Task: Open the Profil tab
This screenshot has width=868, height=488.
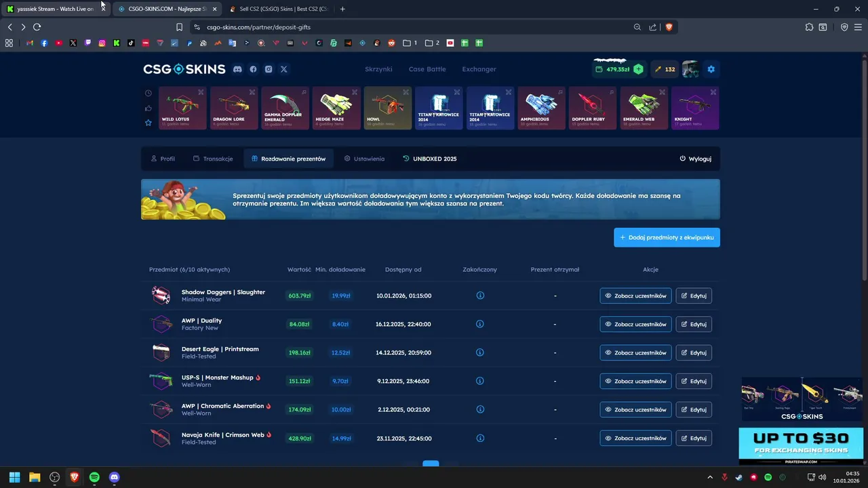Action: click(x=163, y=159)
